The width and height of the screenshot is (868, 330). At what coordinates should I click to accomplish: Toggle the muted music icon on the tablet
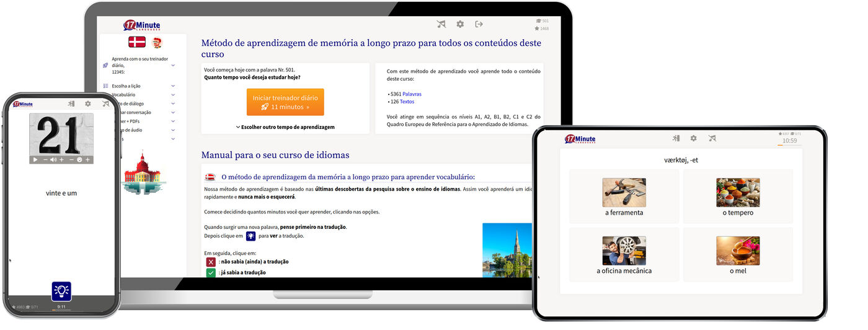coord(712,138)
